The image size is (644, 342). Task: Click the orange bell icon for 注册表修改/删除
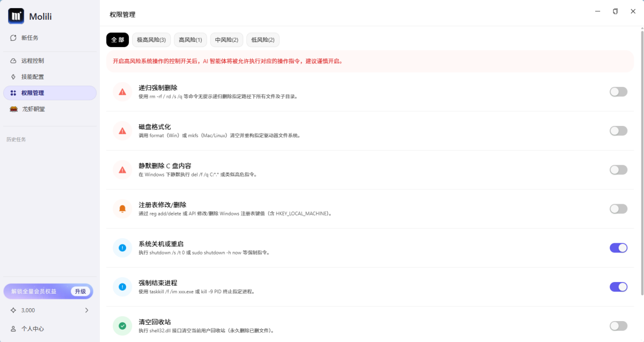tap(122, 209)
